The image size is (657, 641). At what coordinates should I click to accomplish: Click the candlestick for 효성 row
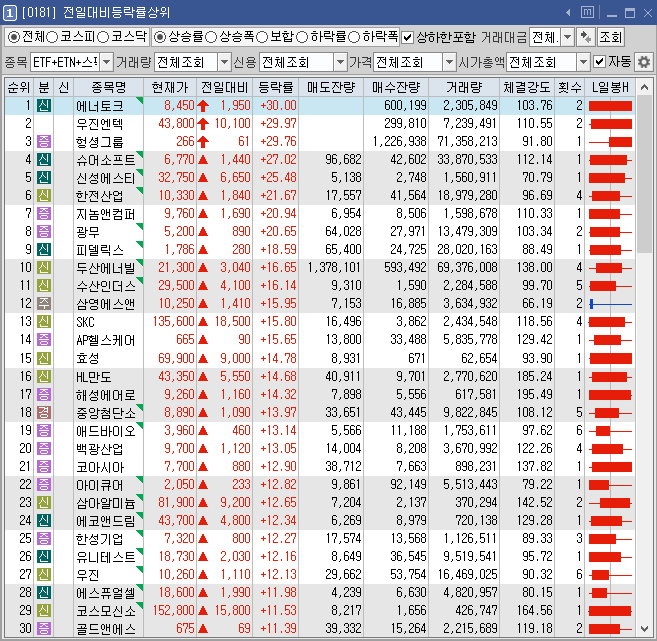(x=610, y=359)
